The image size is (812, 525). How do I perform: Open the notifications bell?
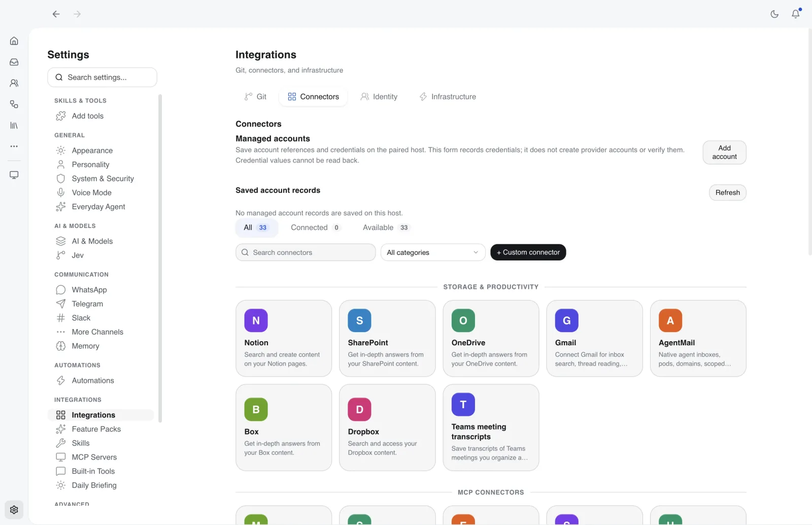pos(796,14)
